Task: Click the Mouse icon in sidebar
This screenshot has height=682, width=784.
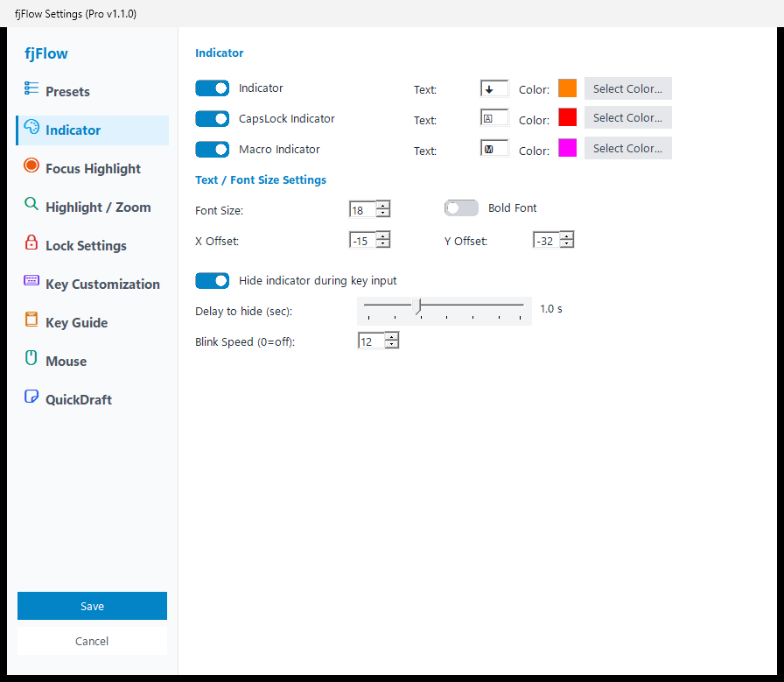Action: pyautogui.click(x=31, y=358)
